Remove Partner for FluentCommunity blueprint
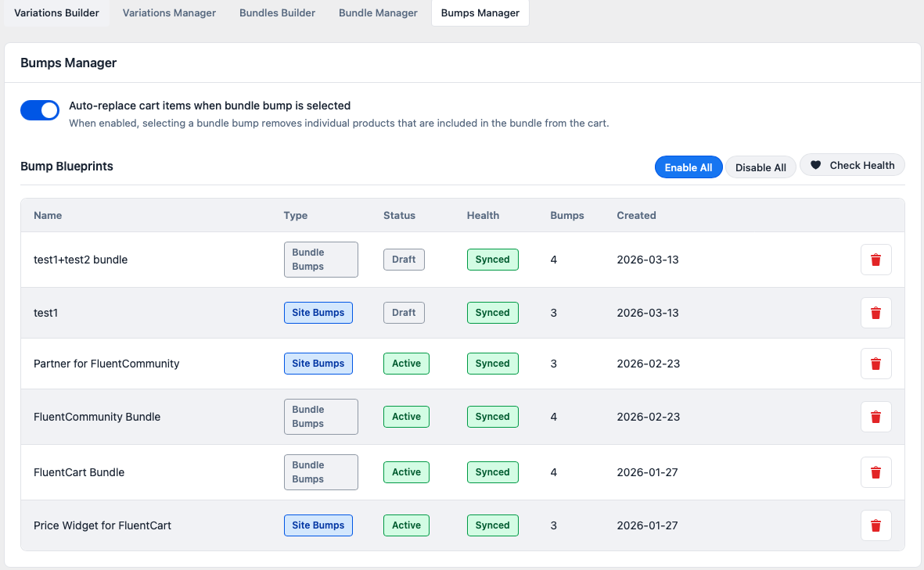This screenshot has height=570, width=924. pos(875,364)
